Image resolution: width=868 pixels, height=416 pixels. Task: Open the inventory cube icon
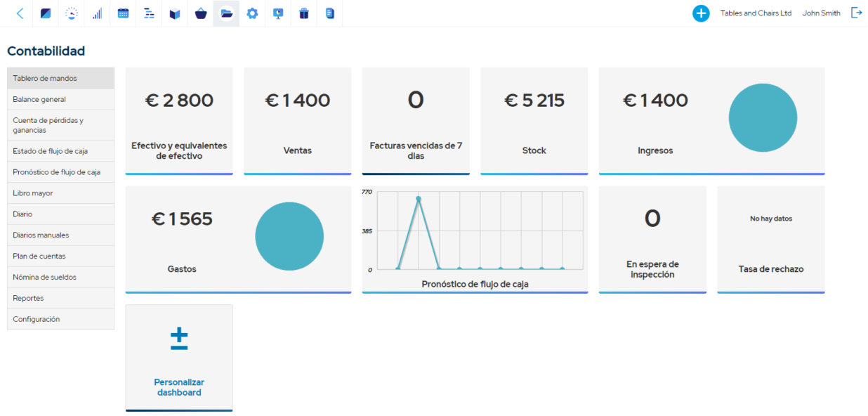tap(174, 13)
